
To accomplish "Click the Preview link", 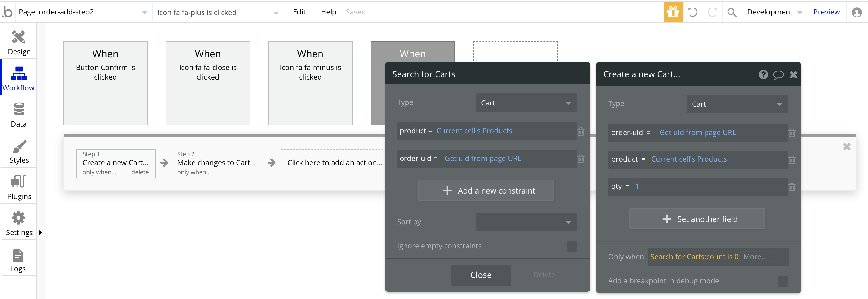I will click(x=826, y=12).
